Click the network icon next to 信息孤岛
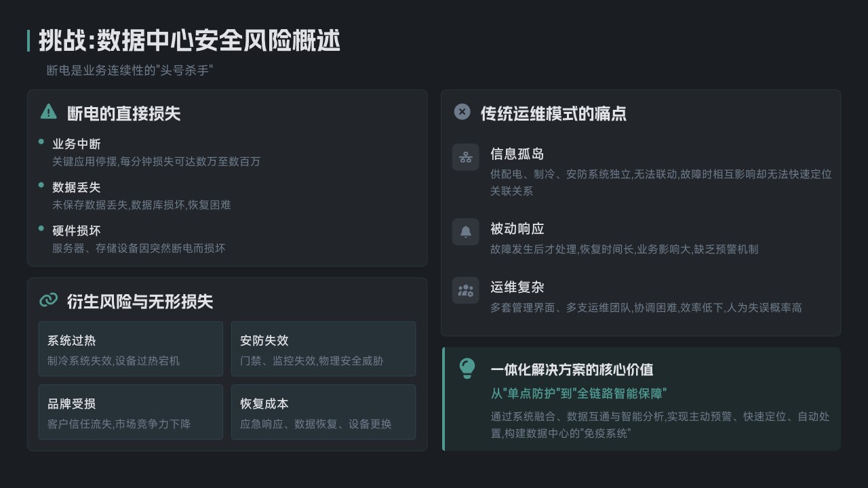 (x=466, y=157)
